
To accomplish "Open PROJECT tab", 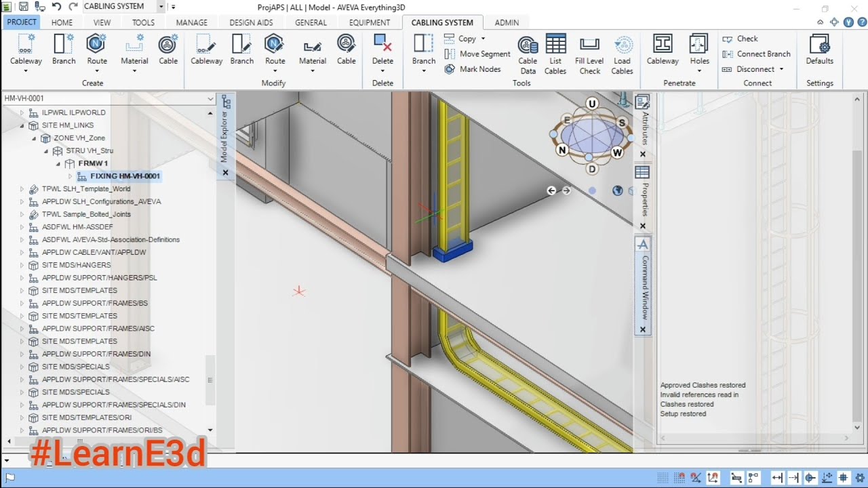I will click(x=22, y=22).
